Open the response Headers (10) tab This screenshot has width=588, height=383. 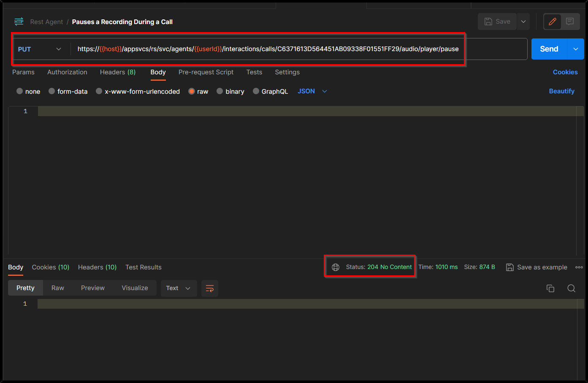(x=98, y=267)
